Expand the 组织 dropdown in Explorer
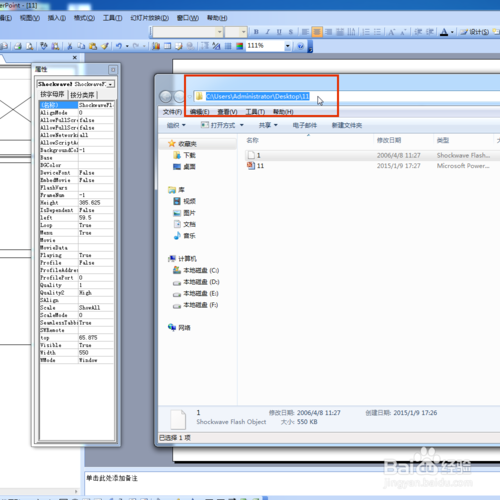500x500 pixels. tap(176, 125)
